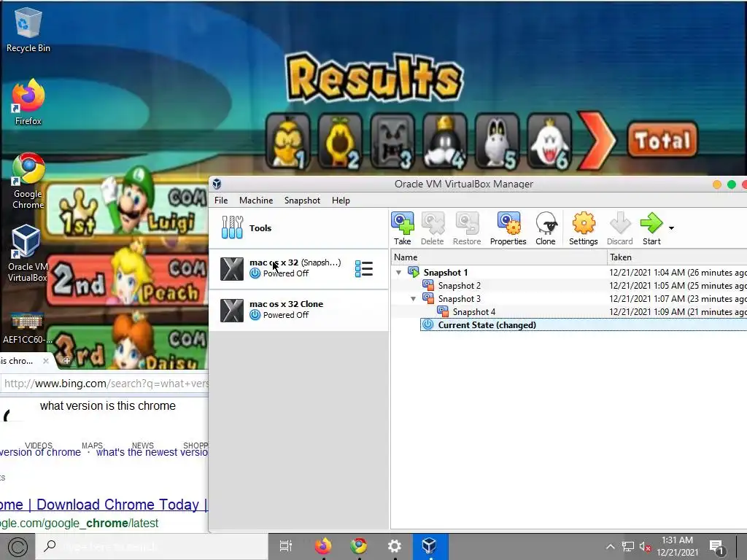
Task: Select Snapshot 1 row
Action: (569, 273)
